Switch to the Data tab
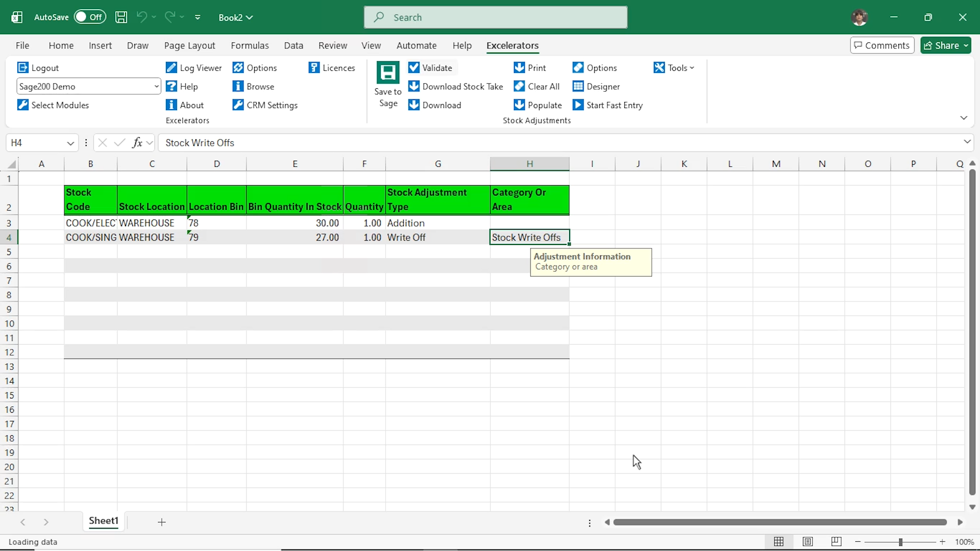980x551 pixels. (293, 45)
